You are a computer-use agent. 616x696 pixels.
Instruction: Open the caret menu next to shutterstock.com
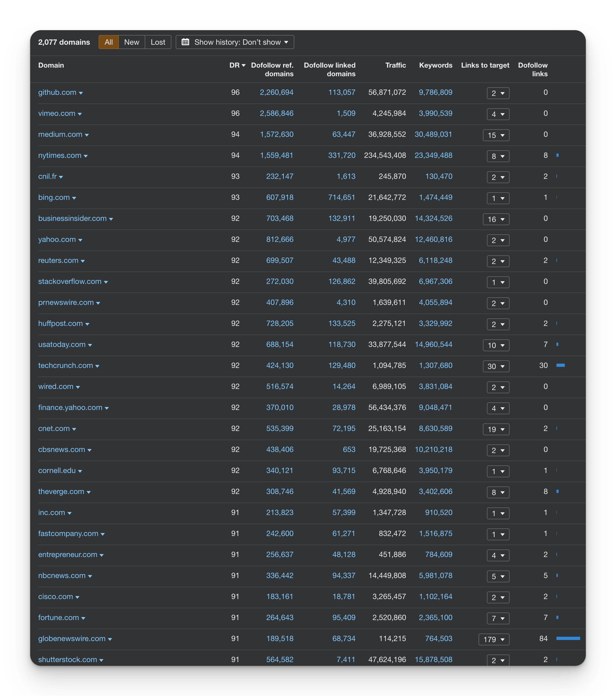(101, 660)
